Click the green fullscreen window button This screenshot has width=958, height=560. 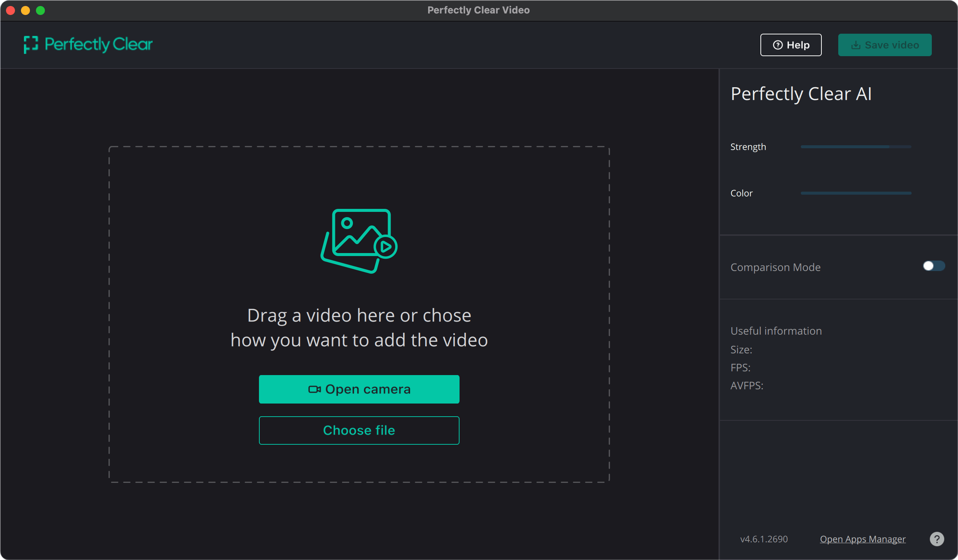[40, 10]
